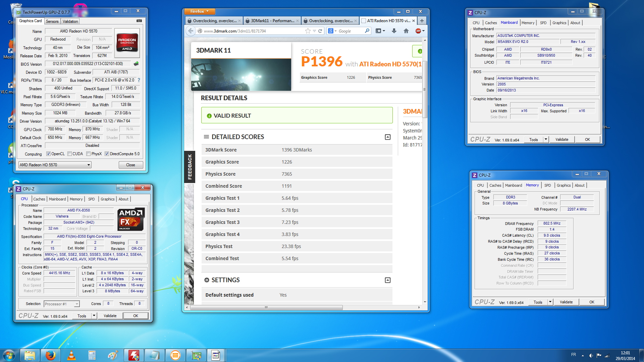Click the Google search input field

[x=350, y=31]
